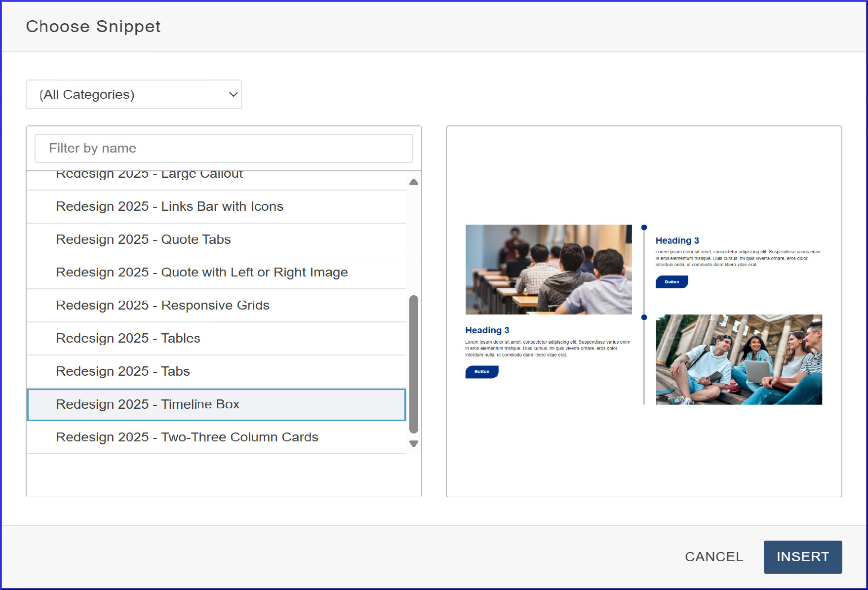
Task: Choose Redesign 2025 - Tables snippet
Action: pos(128,338)
